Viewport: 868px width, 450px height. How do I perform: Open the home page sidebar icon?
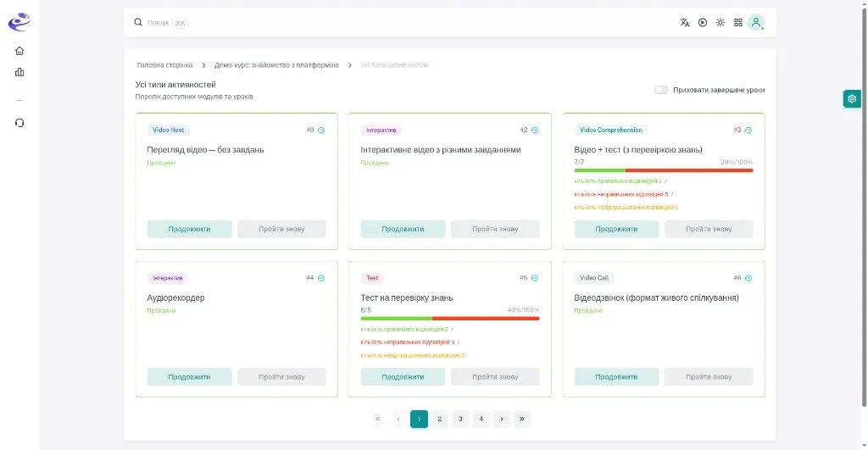point(19,51)
